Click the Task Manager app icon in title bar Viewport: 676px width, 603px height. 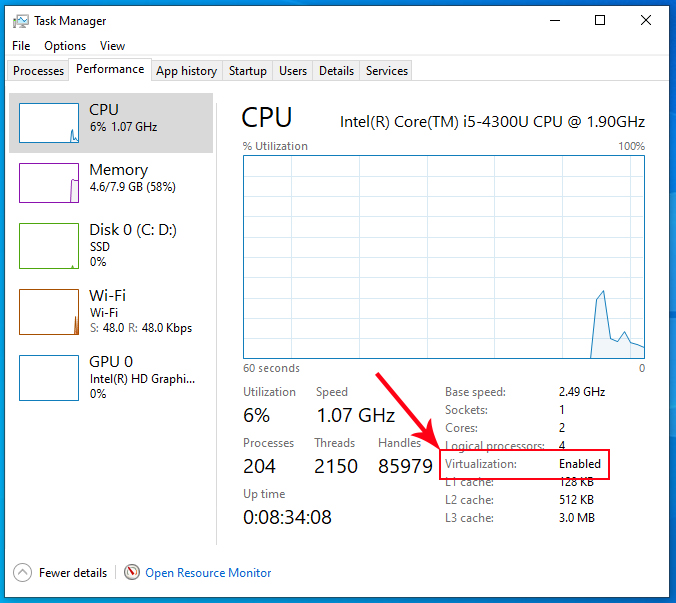click(x=20, y=20)
